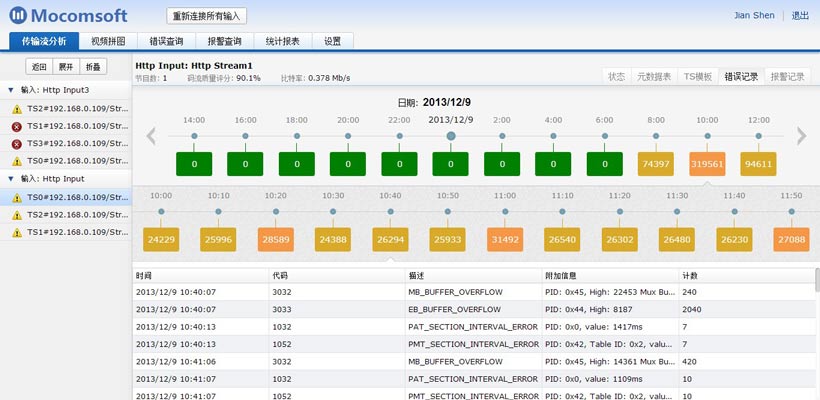Sort by the 计数 column header
Screen dimensions: 820x400
746,275
